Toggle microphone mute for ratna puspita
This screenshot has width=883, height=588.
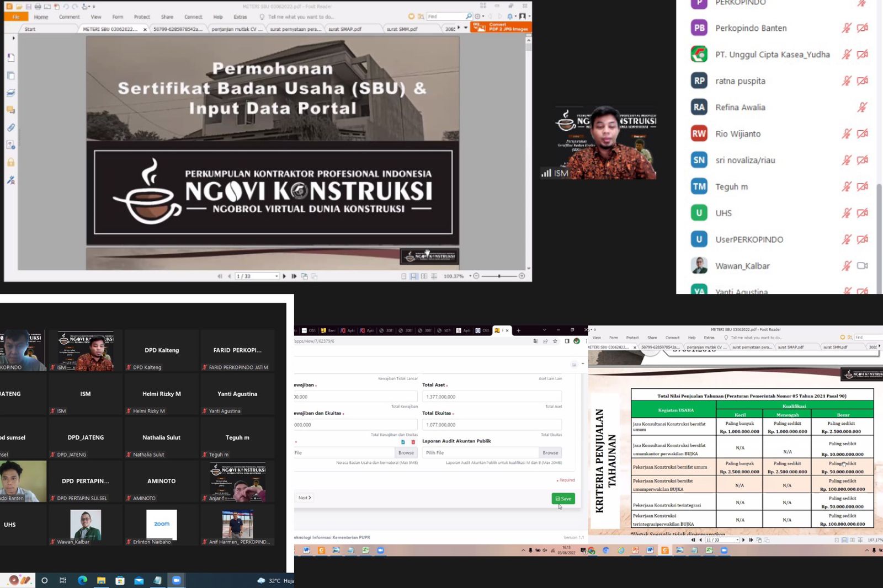point(846,81)
